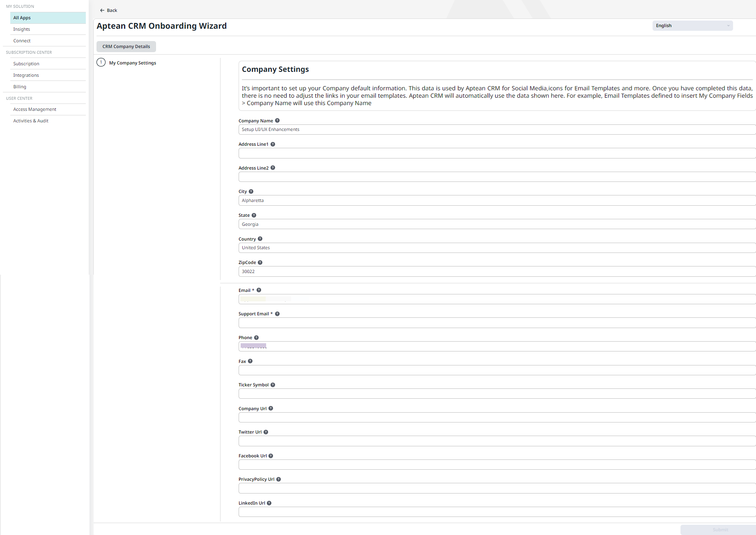This screenshot has width=756, height=535.
Task: Click the Back arrow icon
Action: coord(102,10)
